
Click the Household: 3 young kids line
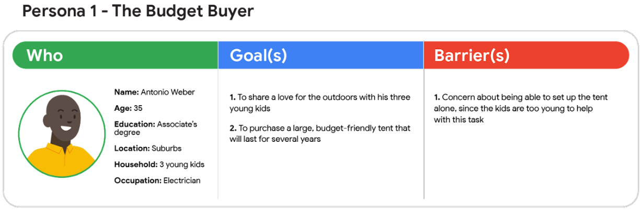pos(159,164)
